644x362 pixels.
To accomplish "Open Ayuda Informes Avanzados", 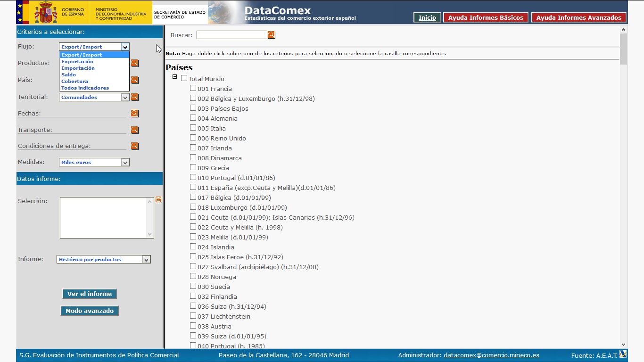I will coord(579,17).
